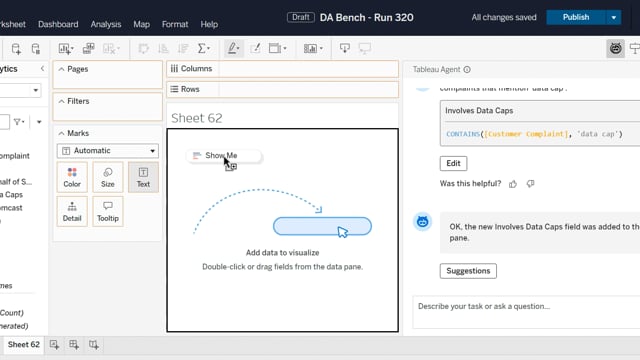
Task: Click the thumbs up feedback icon
Action: click(x=513, y=184)
